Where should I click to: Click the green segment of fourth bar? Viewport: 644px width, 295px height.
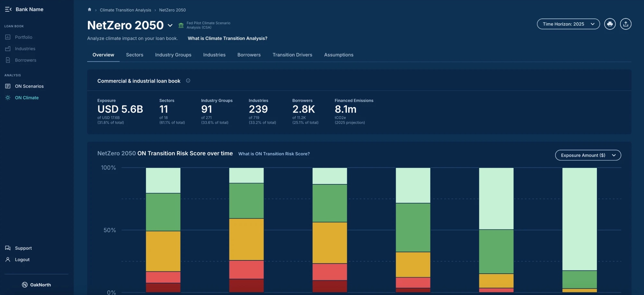click(x=413, y=227)
